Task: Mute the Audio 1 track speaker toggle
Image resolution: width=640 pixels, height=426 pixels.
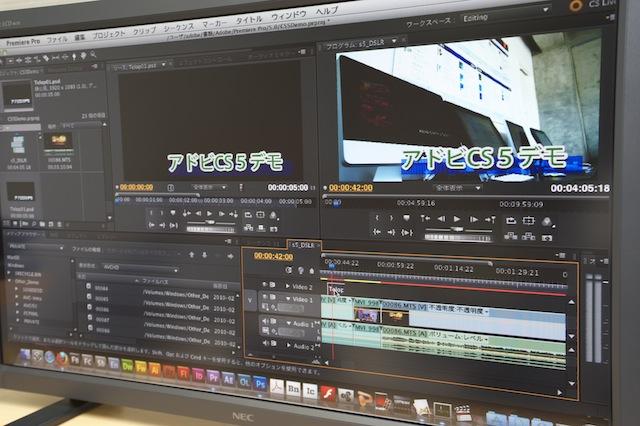Action: click(x=265, y=321)
